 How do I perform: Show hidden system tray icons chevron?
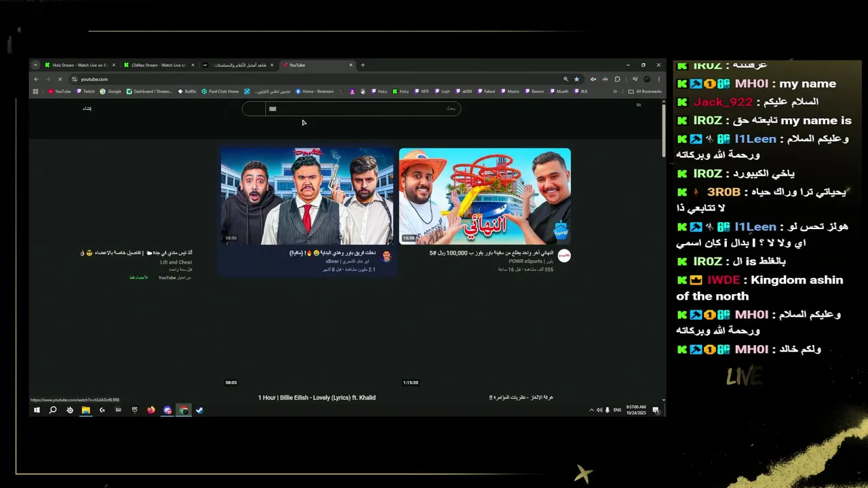[591, 410]
